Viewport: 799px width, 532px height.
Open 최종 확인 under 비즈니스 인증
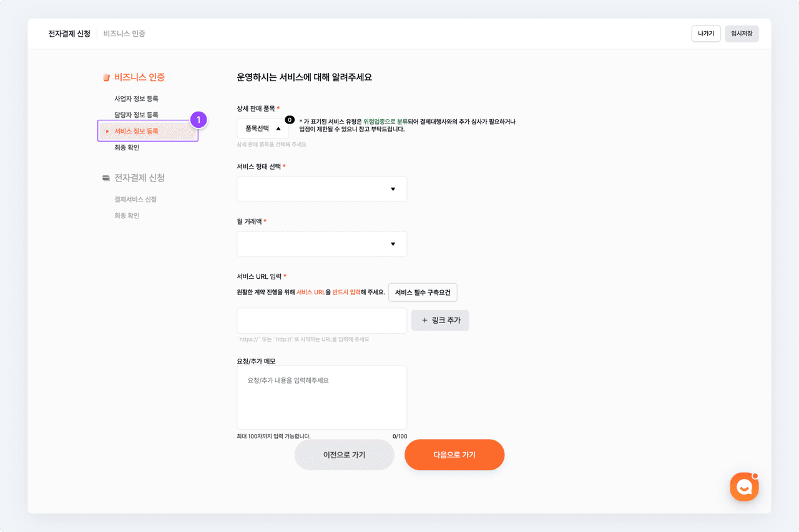click(x=127, y=147)
